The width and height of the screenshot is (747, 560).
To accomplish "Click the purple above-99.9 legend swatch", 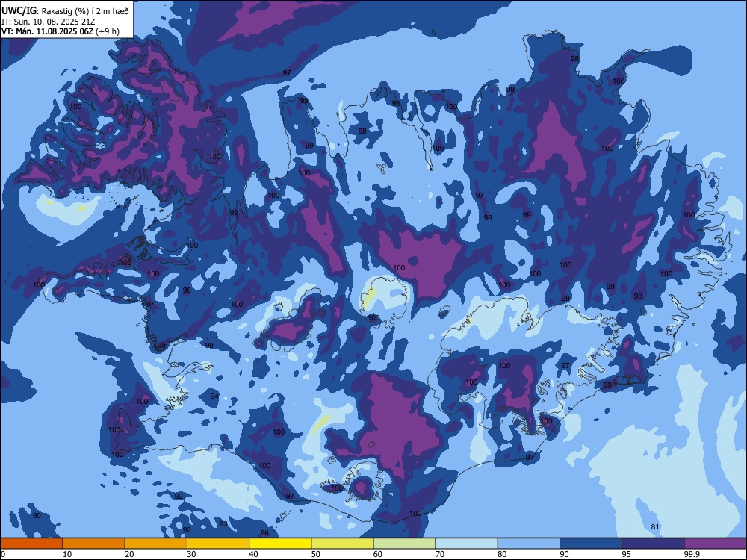I will (715, 544).
